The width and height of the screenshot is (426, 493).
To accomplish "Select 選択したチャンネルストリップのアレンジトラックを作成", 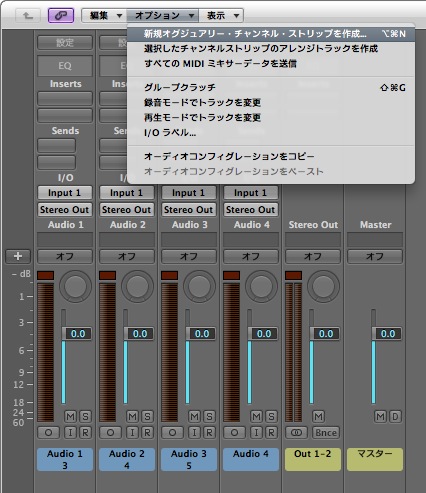I will pos(271,49).
